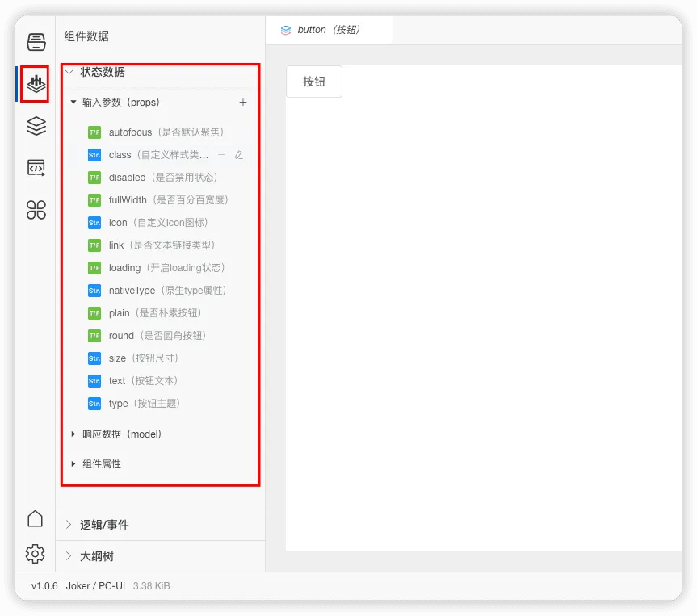Click the minus icon on the class prop
Viewport: 697px width, 616px height.
220,154
